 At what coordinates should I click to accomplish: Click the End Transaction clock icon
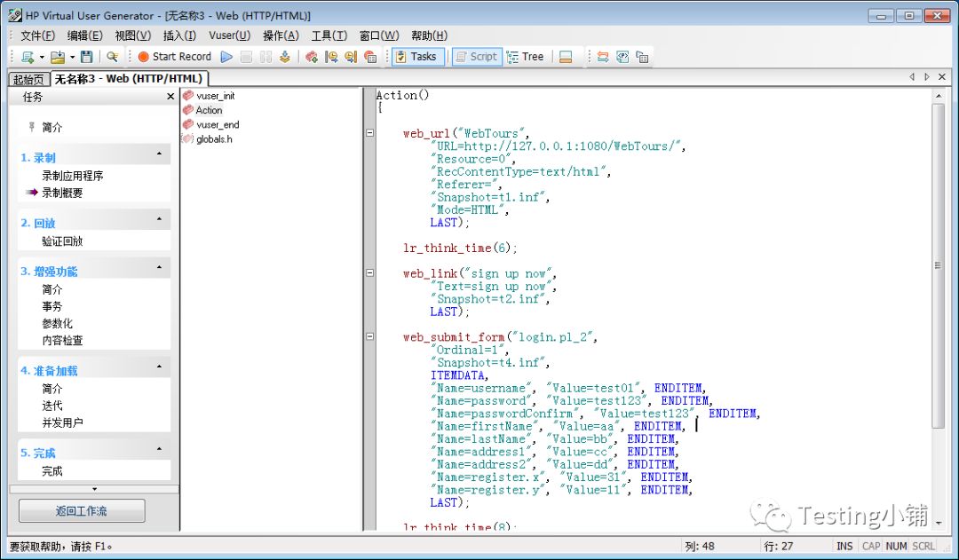coord(351,57)
